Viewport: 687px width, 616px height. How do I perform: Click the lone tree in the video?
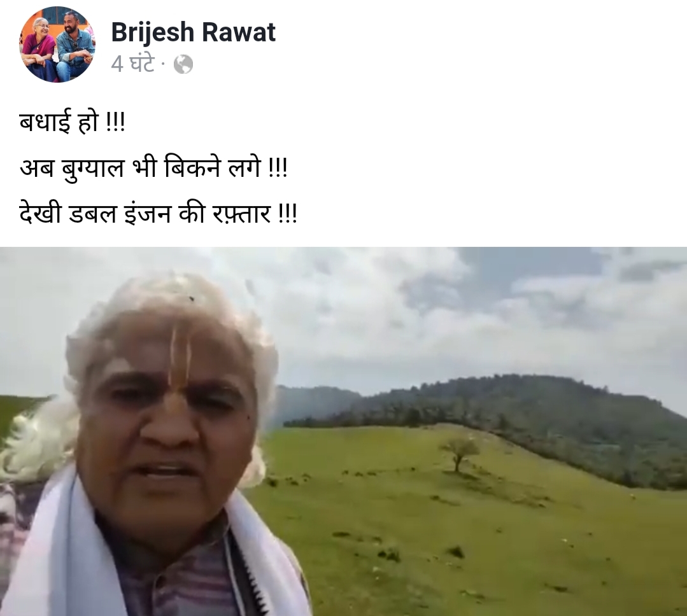(x=459, y=453)
